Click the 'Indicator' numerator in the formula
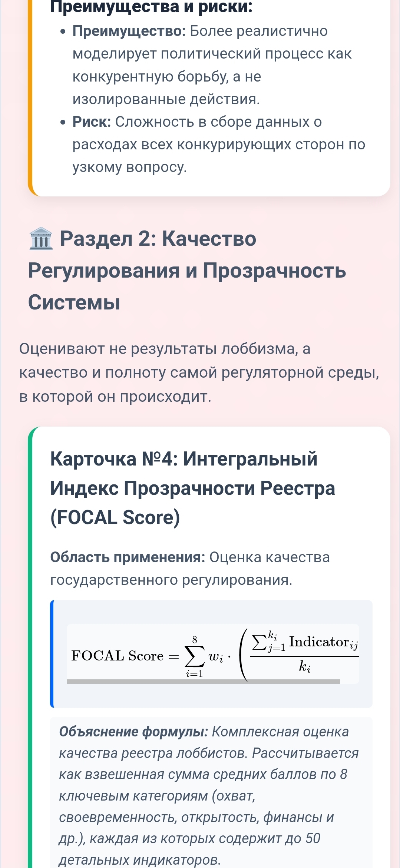 [x=319, y=642]
